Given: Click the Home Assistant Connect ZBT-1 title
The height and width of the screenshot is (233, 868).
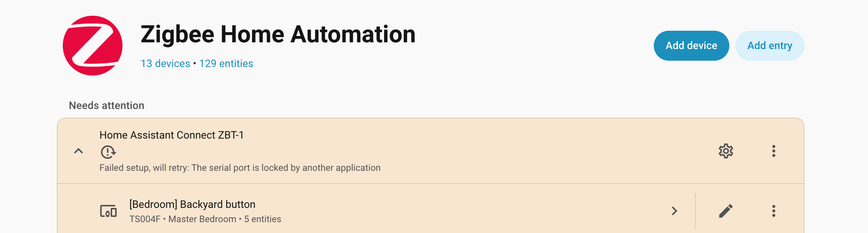Looking at the screenshot, I should [171, 135].
